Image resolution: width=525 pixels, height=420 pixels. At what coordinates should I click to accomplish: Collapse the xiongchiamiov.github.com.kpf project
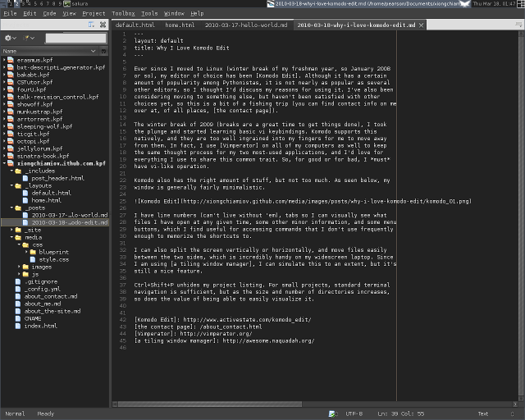[x=4, y=163]
